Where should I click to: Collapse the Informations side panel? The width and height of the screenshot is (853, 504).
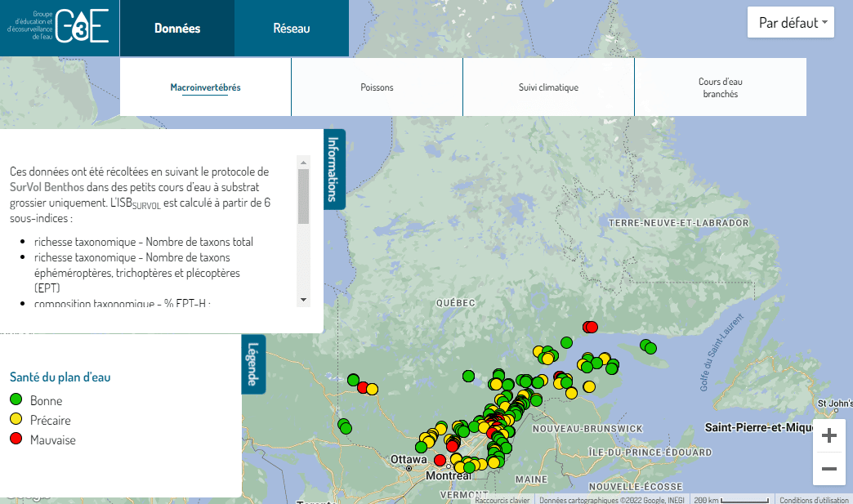click(x=334, y=168)
